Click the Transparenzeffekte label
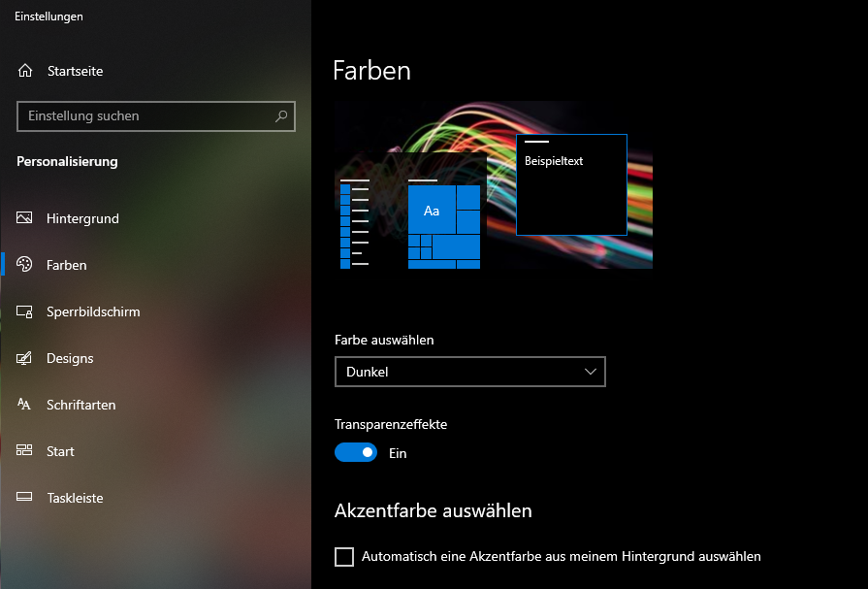The width and height of the screenshot is (868, 589). click(391, 424)
